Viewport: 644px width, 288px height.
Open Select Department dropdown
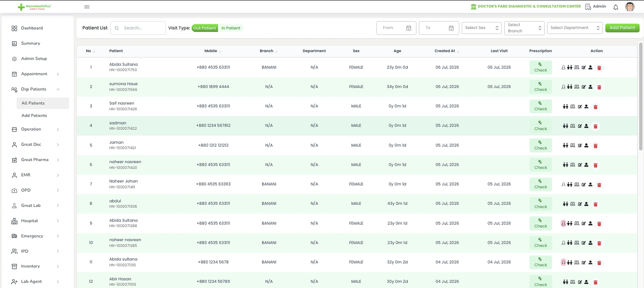tap(575, 28)
